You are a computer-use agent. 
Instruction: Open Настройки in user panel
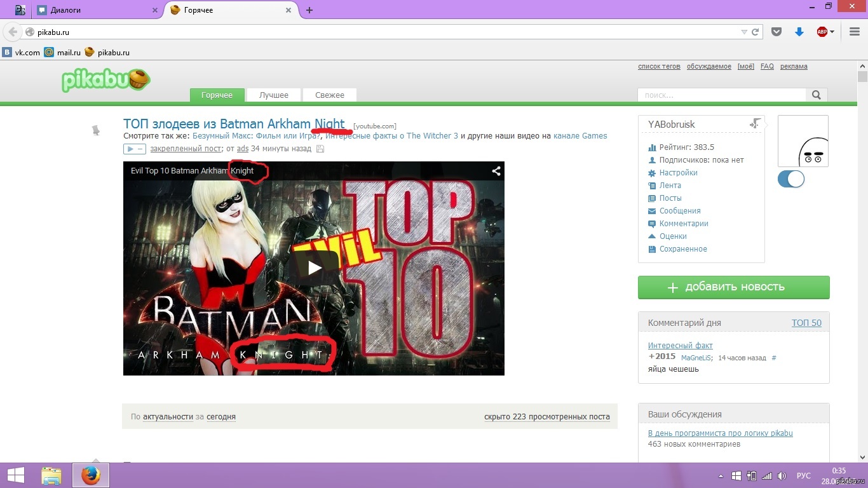click(x=678, y=173)
